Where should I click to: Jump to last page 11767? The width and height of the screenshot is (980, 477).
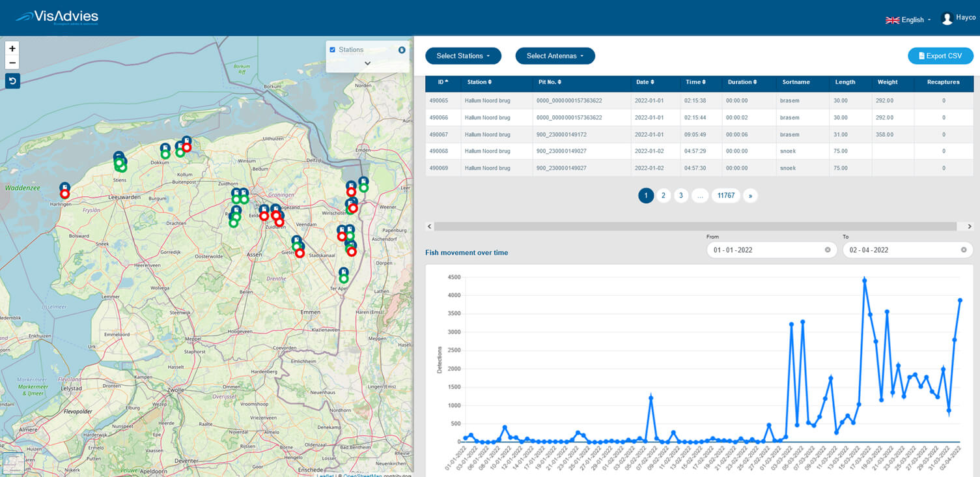tap(725, 195)
